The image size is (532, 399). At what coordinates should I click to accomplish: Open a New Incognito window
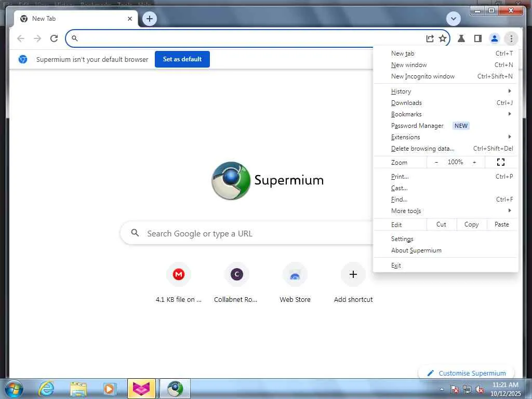tap(445, 76)
